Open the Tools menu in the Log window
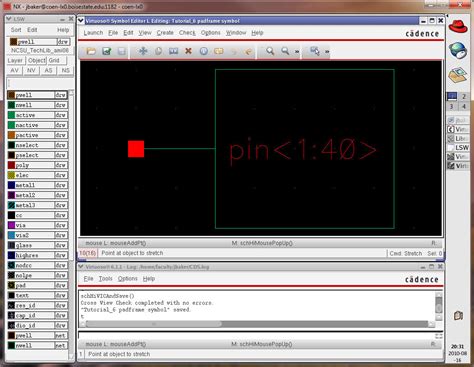The height and width of the screenshot is (367, 474). point(105,278)
